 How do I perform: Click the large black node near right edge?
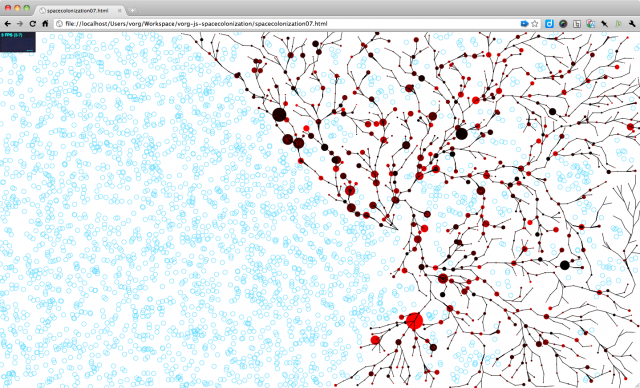[x=564, y=265]
